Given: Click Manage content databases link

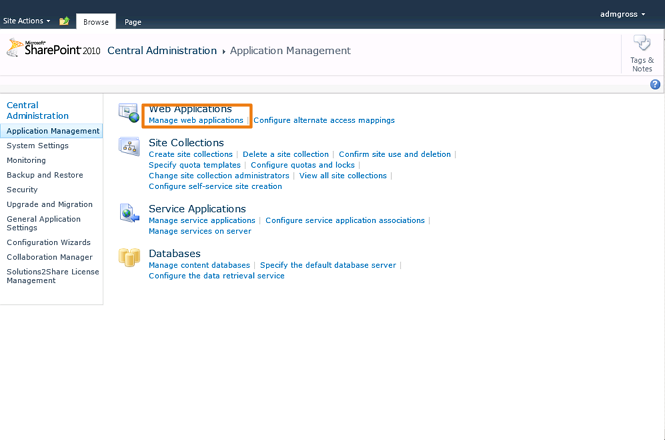Looking at the screenshot, I should [x=199, y=265].
